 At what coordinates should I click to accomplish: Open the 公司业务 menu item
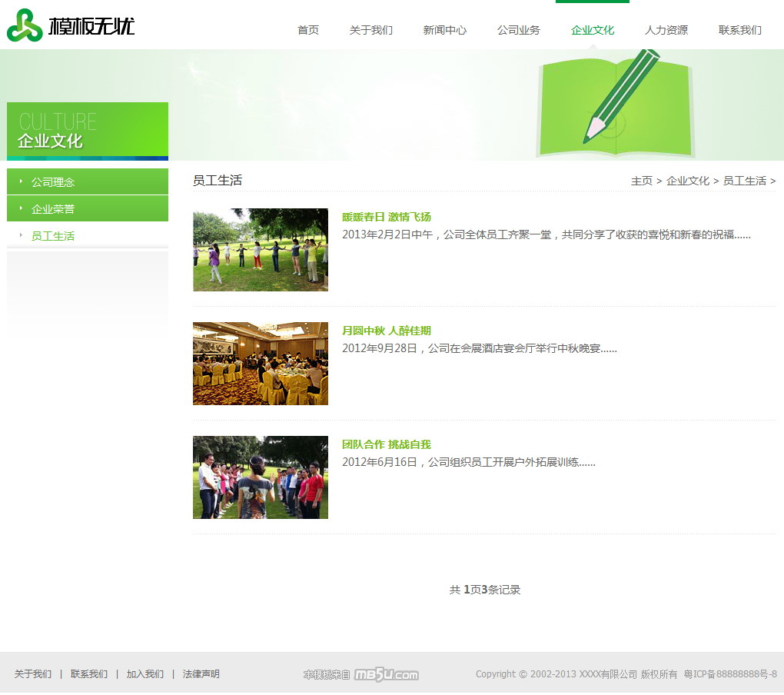click(x=518, y=30)
